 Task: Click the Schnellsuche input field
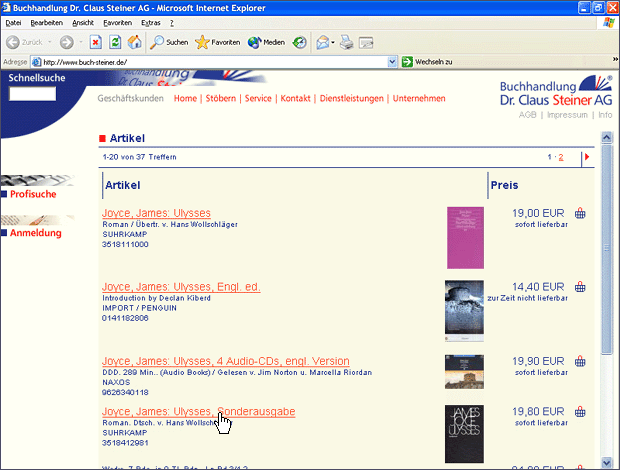click(x=32, y=94)
